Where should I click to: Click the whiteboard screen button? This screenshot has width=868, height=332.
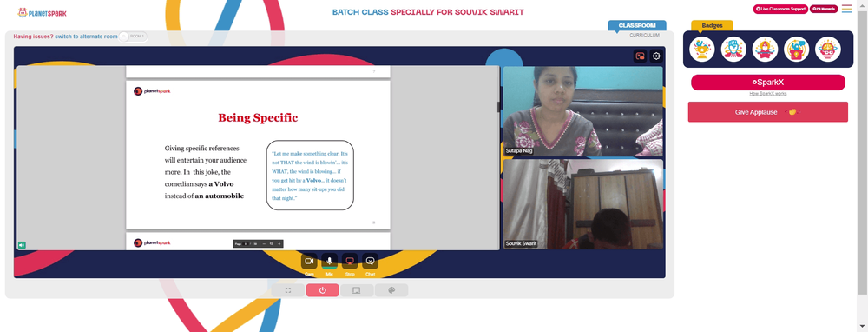click(x=357, y=290)
